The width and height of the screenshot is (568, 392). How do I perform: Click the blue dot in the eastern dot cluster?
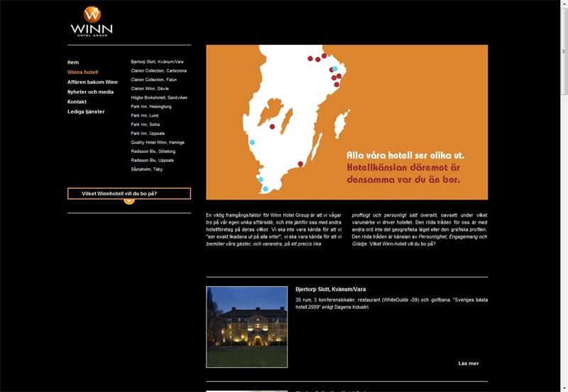[334, 69]
